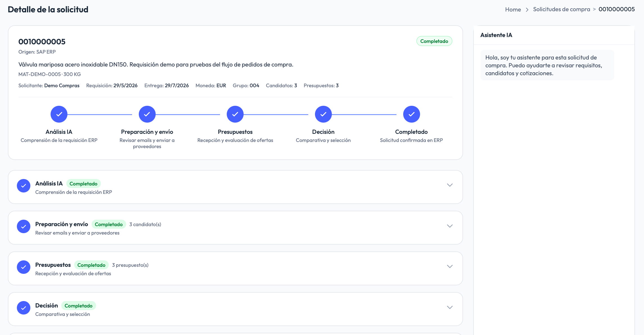Click the Detalle de la solicitud page title
Image resolution: width=644 pixels, height=335 pixels.
pyautogui.click(x=48, y=10)
